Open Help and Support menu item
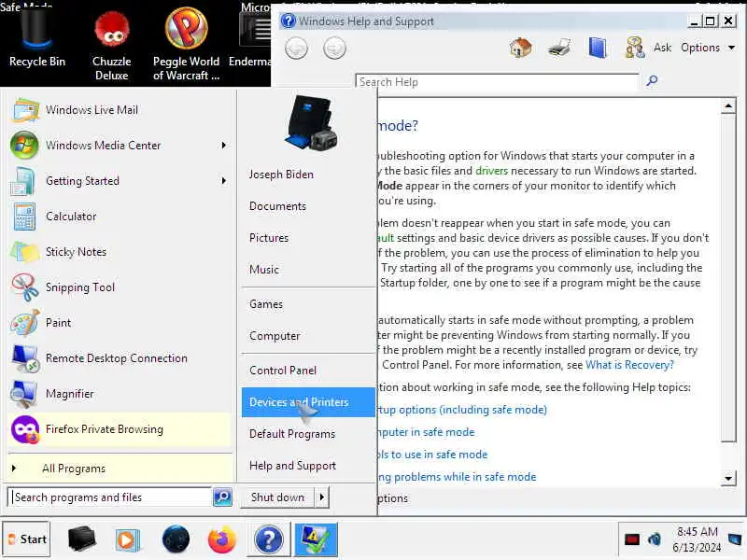747x560 pixels. 292,466
